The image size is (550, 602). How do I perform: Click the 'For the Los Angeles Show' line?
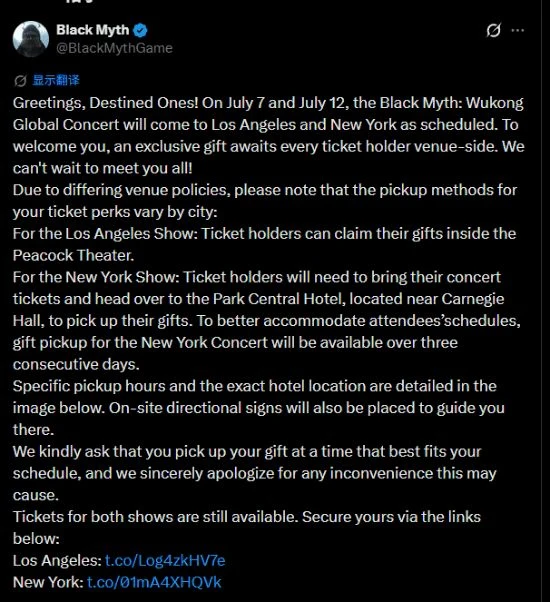coord(264,233)
